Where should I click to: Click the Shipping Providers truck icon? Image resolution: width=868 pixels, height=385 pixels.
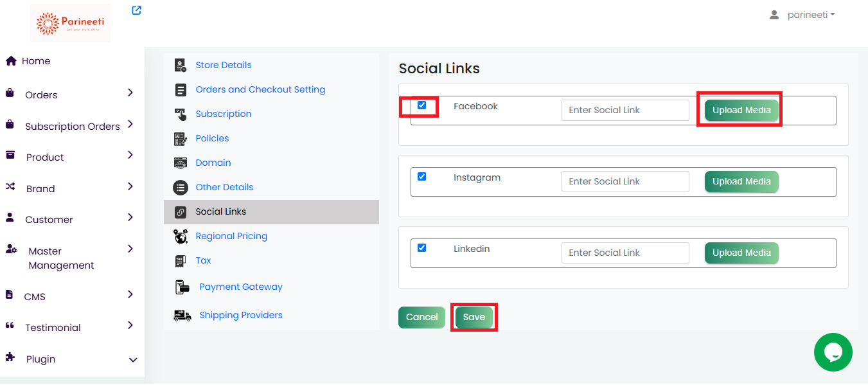tap(182, 315)
